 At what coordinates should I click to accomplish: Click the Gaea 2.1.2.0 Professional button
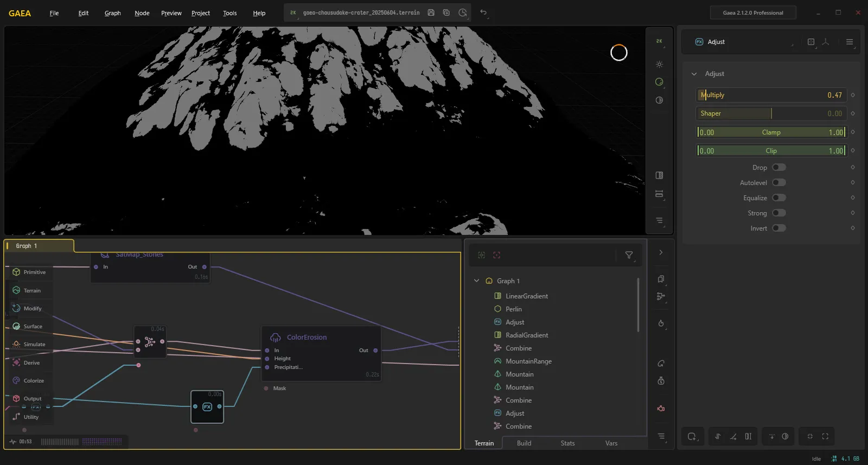(x=753, y=12)
